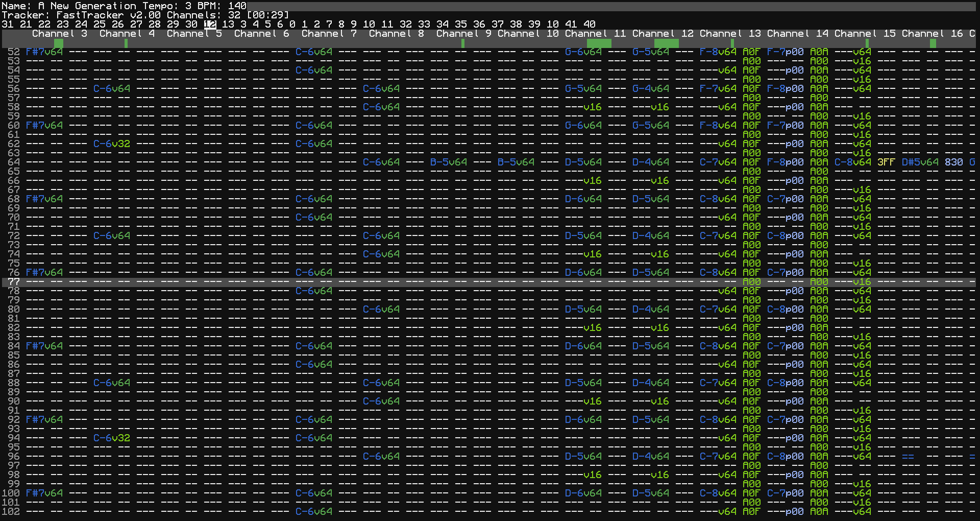This screenshot has width=980, height=521.
Task: Select the 'Channel 7' column header
Action: (329, 33)
